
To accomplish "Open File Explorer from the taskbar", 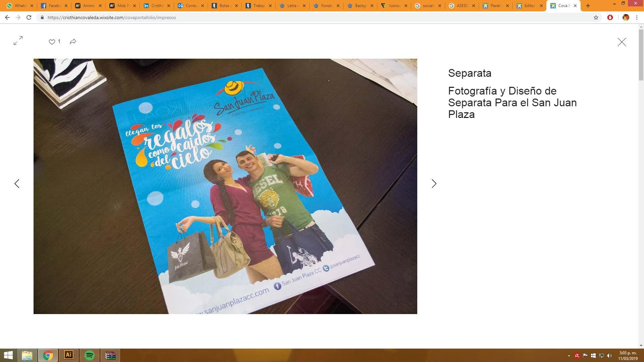I will coord(27,355).
